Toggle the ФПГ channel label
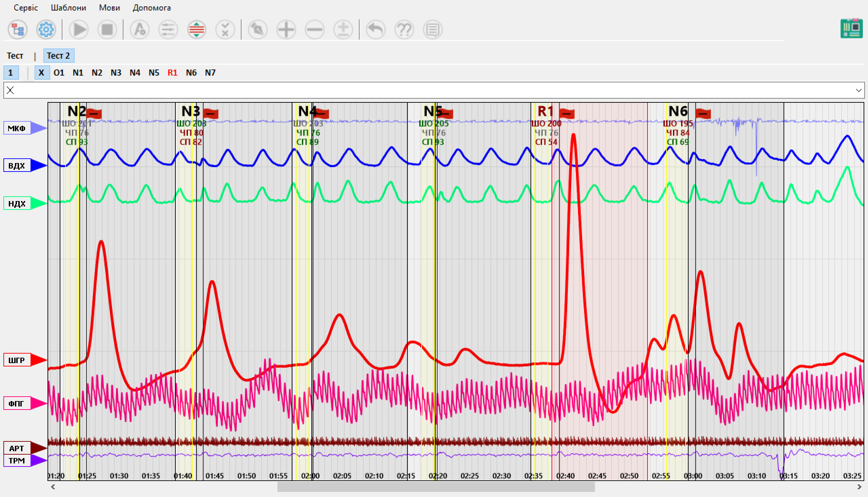The image size is (868, 497). point(17,403)
